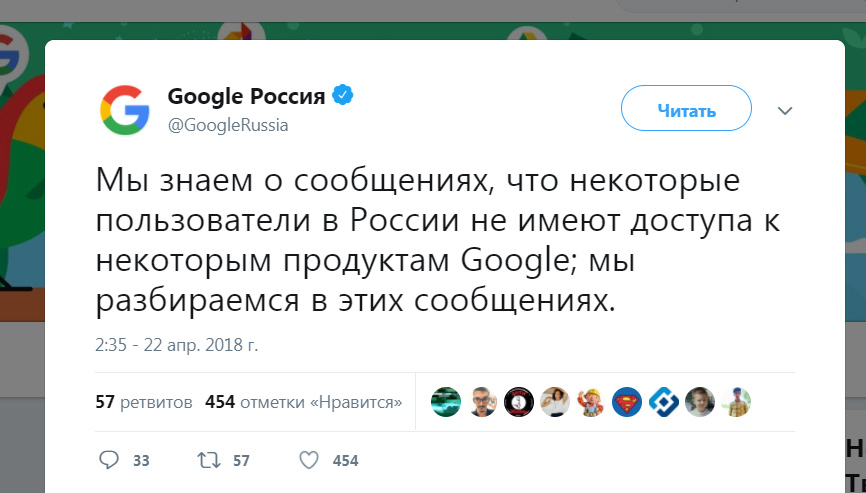The height and width of the screenshot is (493, 866).
Task: Click the blue diamond logo avatar
Action: tap(662, 402)
